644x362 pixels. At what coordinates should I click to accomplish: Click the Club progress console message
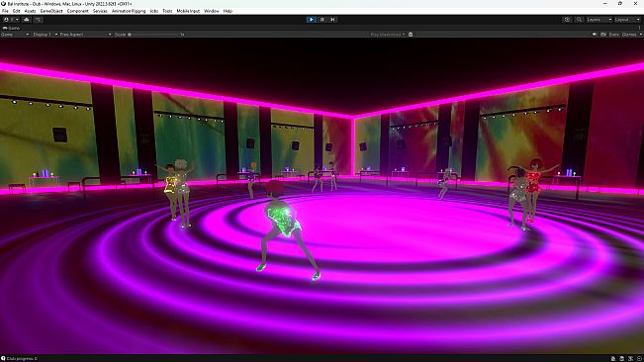(x=22, y=359)
